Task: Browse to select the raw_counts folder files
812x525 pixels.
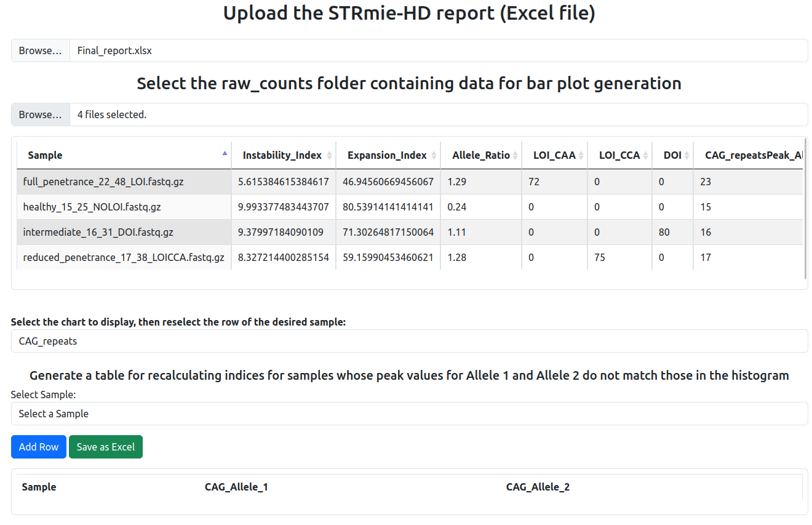Action: click(x=39, y=114)
